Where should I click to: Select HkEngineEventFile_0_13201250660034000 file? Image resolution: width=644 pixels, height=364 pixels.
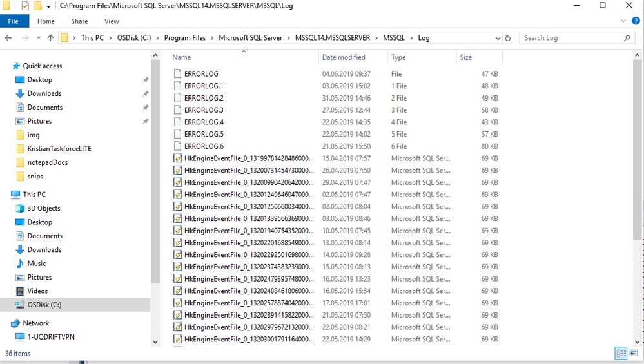(x=249, y=206)
